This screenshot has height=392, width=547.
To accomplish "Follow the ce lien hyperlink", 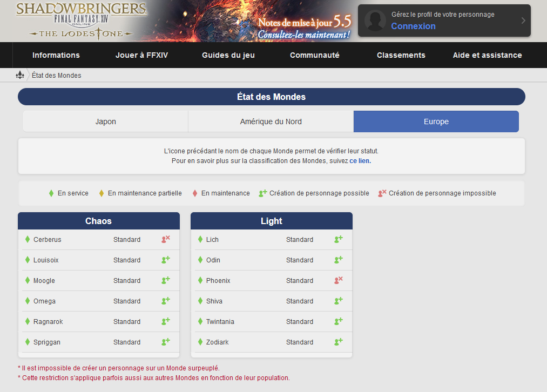I will pyautogui.click(x=360, y=160).
